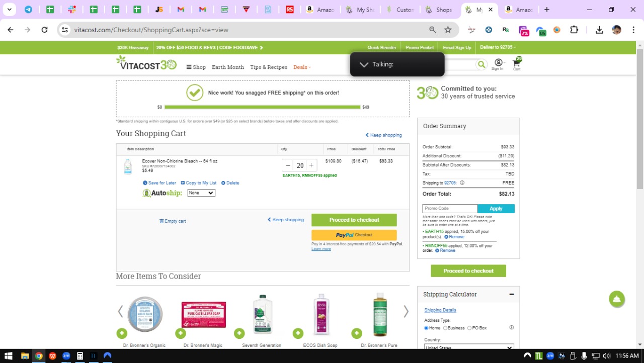Open the Tips & Recipes menu item
The width and height of the screenshot is (644, 363).
[269, 67]
